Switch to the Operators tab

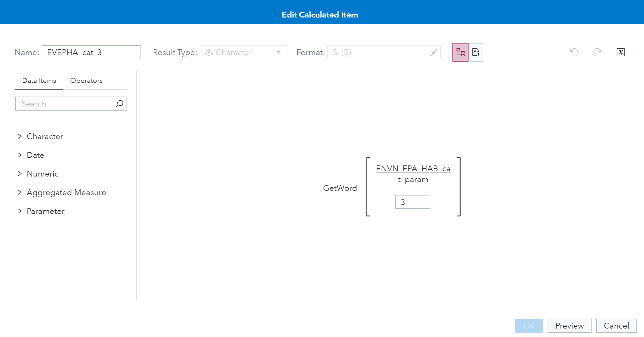pyautogui.click(x=86, y=81)
